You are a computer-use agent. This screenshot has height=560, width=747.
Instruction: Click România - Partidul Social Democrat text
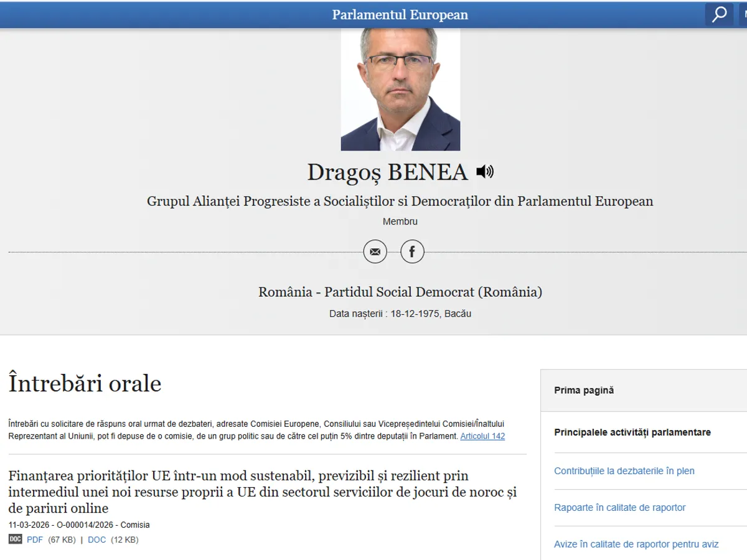[x=400, y=292]
